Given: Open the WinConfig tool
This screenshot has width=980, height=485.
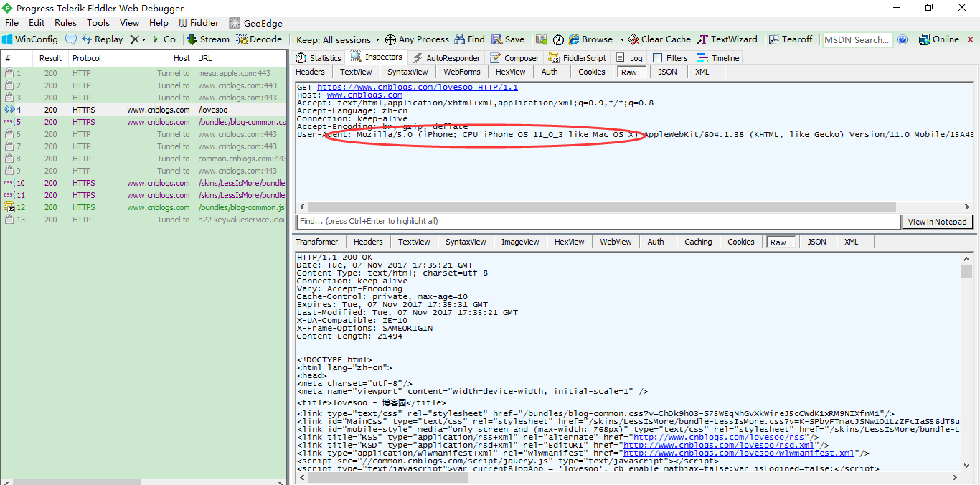Looking at the screenshot, I should 29,39.
